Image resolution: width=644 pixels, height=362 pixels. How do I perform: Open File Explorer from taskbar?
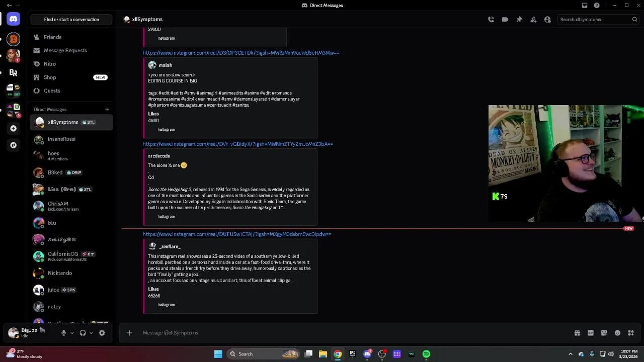[323, 354]
